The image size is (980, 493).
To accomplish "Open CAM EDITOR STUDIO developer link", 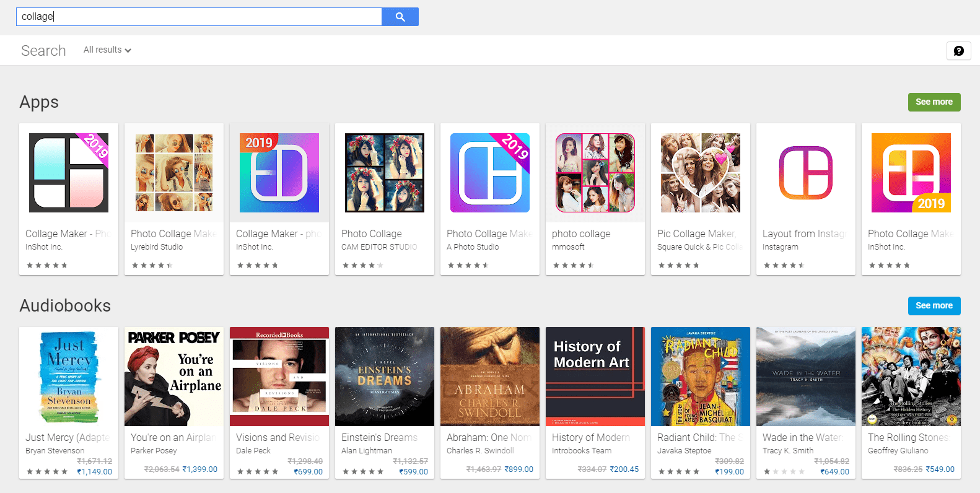I will click(379, 247).
